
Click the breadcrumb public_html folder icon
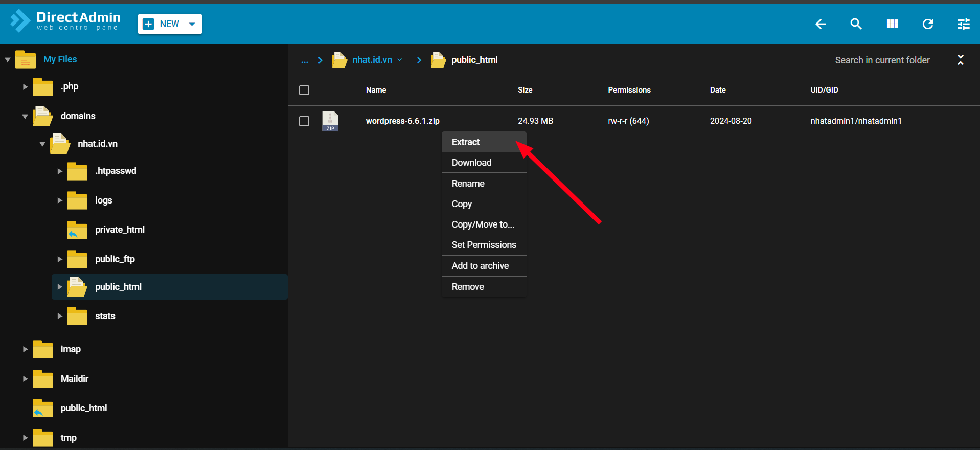(438, 60)
